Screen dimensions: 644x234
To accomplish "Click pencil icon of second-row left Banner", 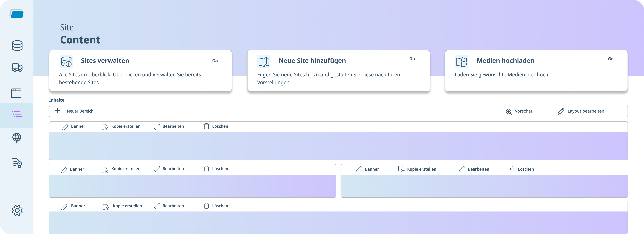I will pos(64,170).
